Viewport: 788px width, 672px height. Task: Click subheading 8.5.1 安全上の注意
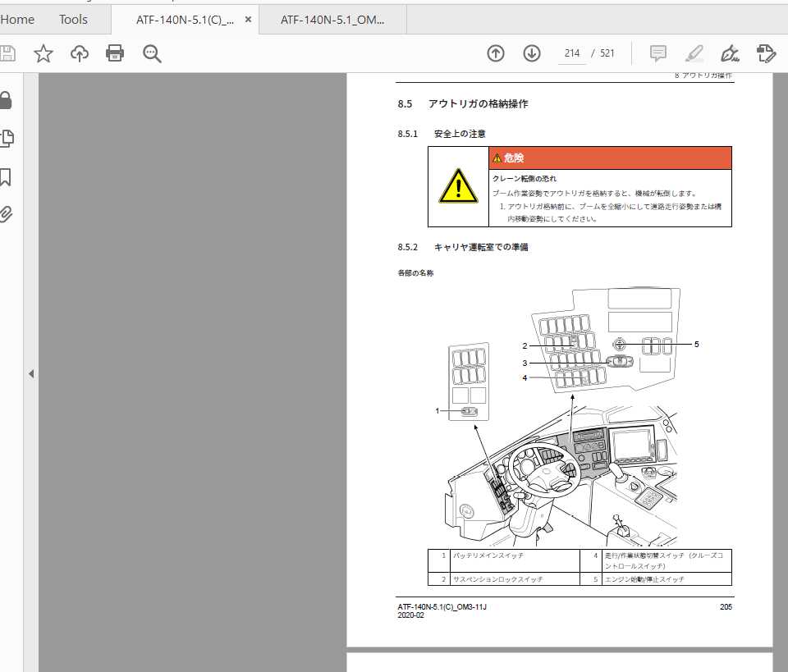pos(442,134)
